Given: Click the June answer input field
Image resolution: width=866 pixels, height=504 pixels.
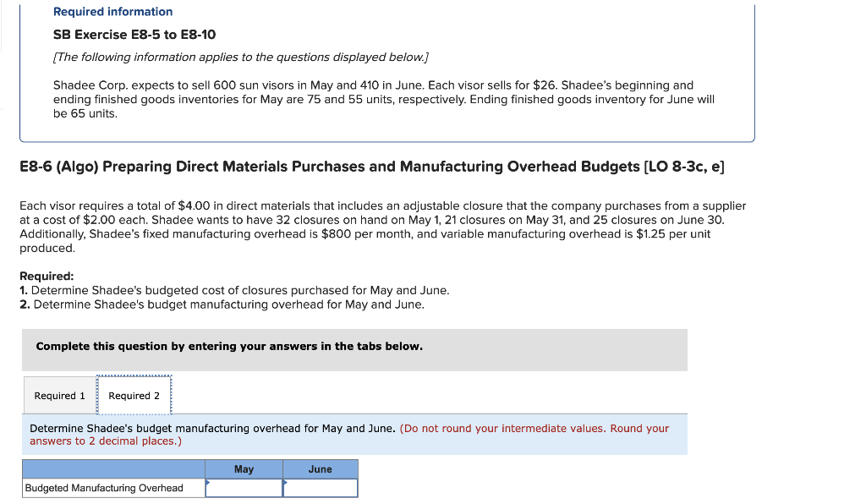Looking at the screenshot, I should click(x=321, y=488).
